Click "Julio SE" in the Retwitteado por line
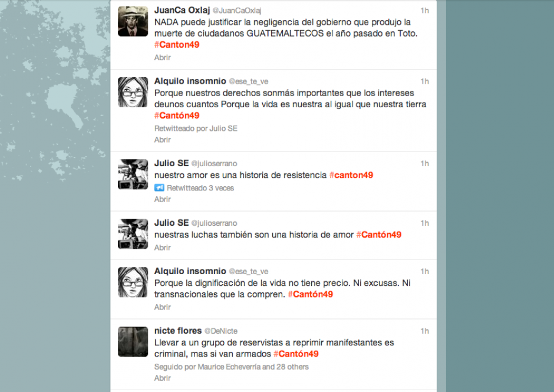The width and height of the screenshot is (554, 392). [223, 129]
